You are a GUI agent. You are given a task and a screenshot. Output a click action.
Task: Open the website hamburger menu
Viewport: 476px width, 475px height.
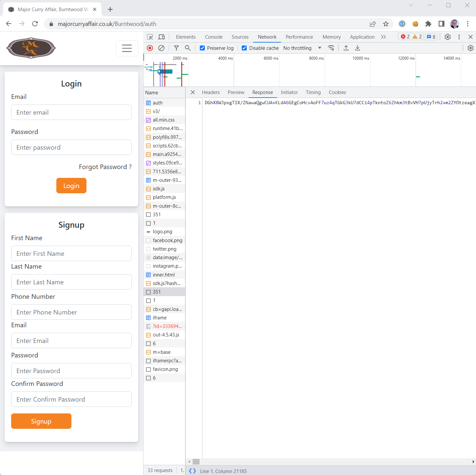point(127,48)
